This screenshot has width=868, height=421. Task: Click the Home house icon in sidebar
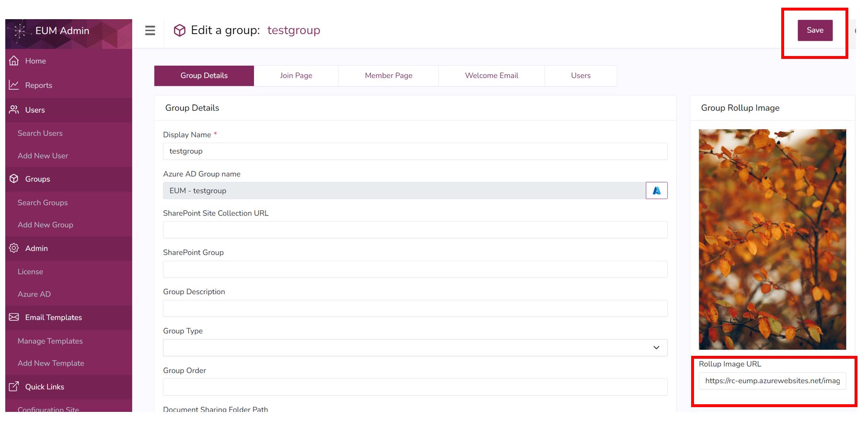[14, 61]
